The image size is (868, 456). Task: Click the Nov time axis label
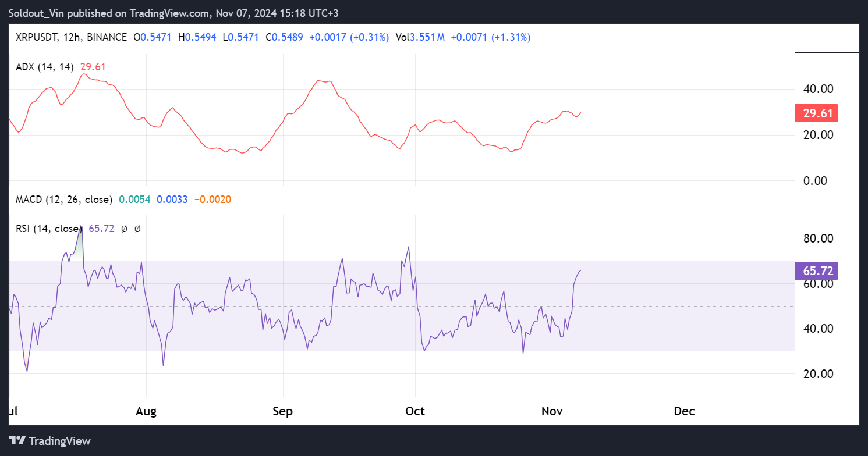coord(552,411)
